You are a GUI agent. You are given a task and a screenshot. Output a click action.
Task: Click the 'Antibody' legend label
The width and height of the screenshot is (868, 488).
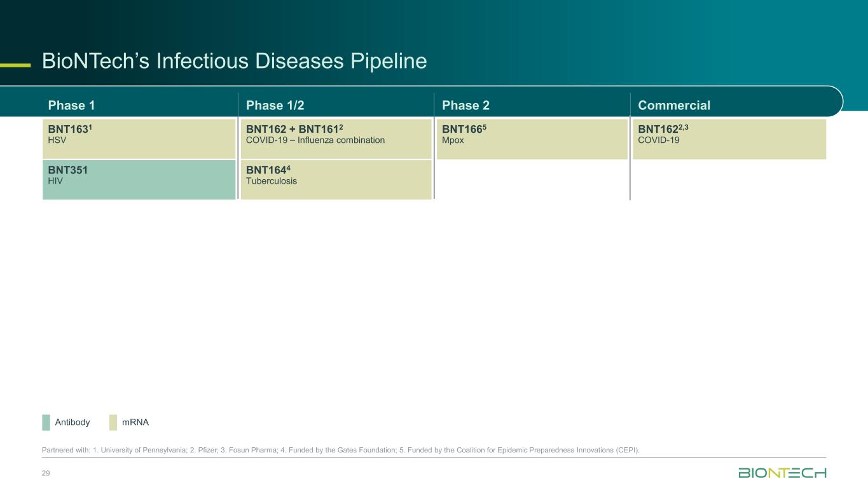pos(72,423)
